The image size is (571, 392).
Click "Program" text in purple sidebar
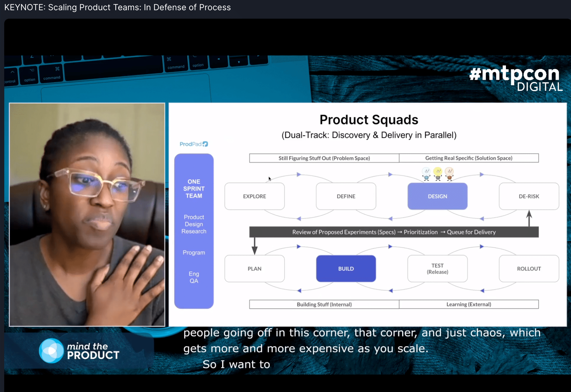coord(194,253)
